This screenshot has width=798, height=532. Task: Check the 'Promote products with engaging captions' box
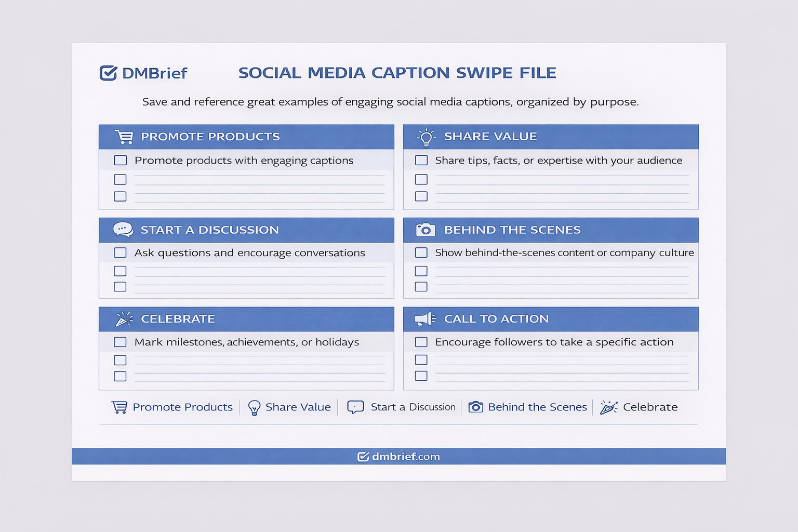click(120, 161)
